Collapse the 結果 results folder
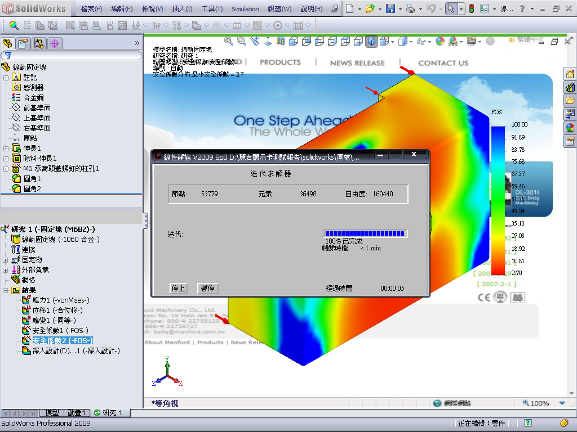The width and height of the screenshot is (577, 432). pyautogui.click(x=6, y=290)
